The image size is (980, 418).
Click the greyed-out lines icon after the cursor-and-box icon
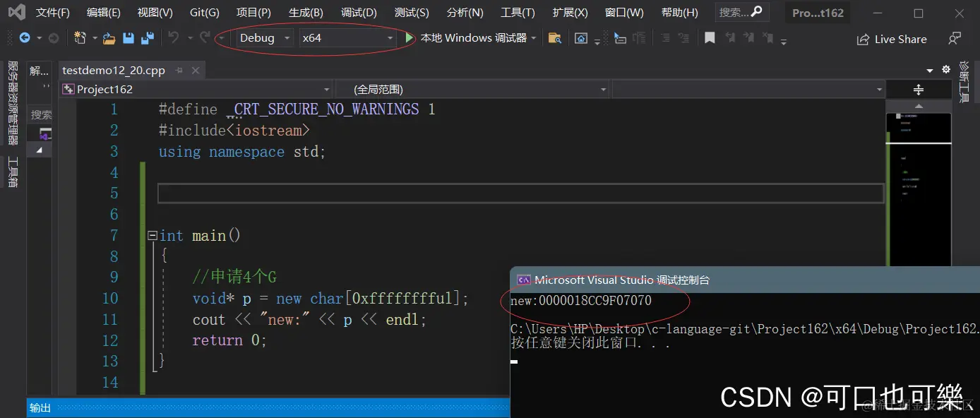click(x=639, y=38)
